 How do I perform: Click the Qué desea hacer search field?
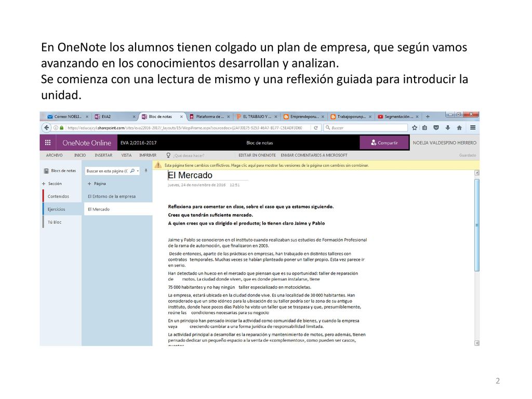[x=189, y=155]
